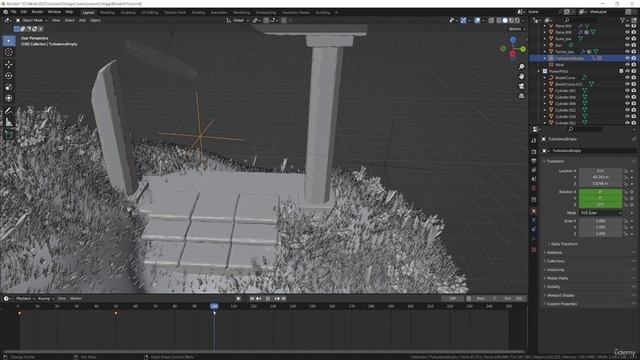
Task: Expand the Motion Paths panel
Action: (x=557, y=278)
